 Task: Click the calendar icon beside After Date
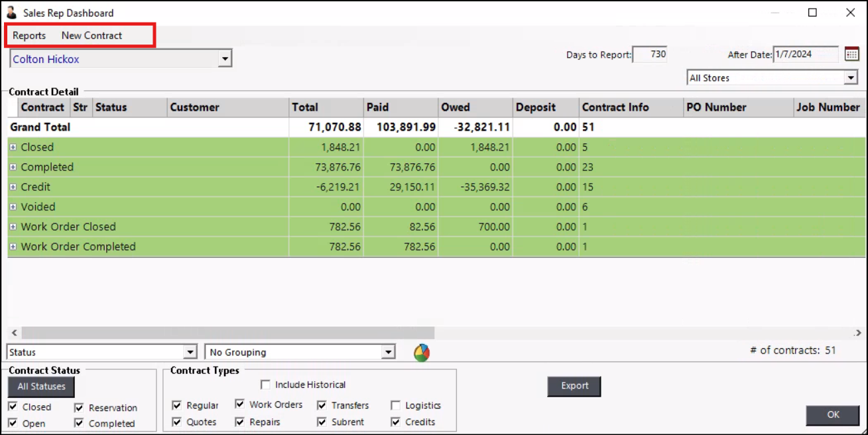[x=851, y=54]
